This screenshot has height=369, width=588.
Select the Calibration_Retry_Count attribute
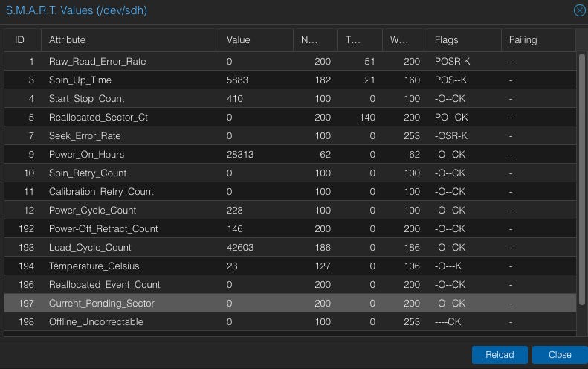pyautogui.click(x=101, y=191)
